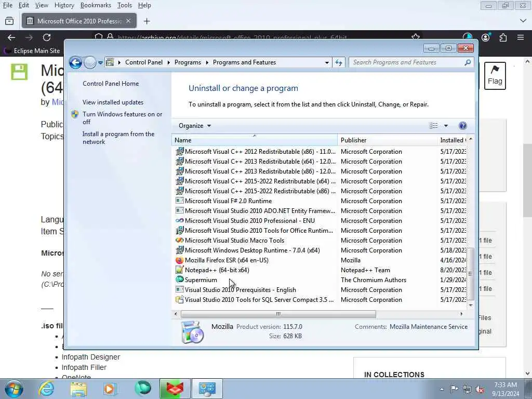Screen dimensions: 532x399
Task: Open View installed updates link
Action: point(113,102)
